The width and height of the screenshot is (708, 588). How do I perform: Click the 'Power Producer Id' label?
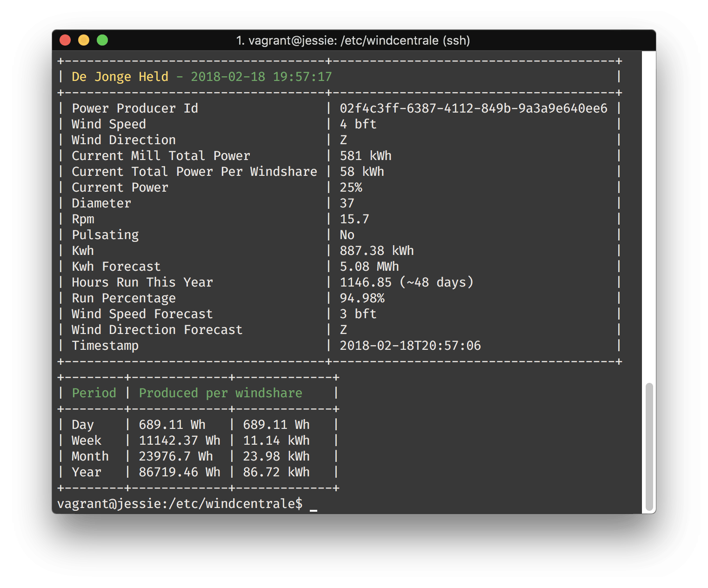[135, 108]
